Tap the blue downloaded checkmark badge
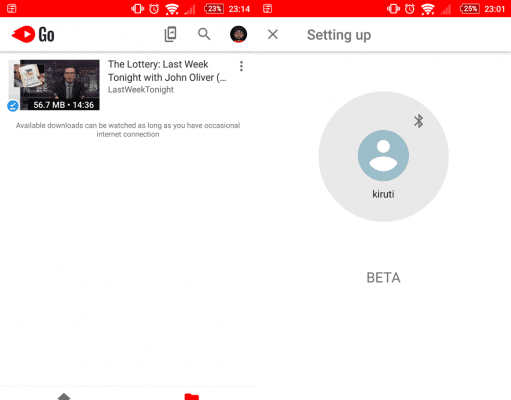The height and width of the screenshot is (400, 511). click(13, 106)
